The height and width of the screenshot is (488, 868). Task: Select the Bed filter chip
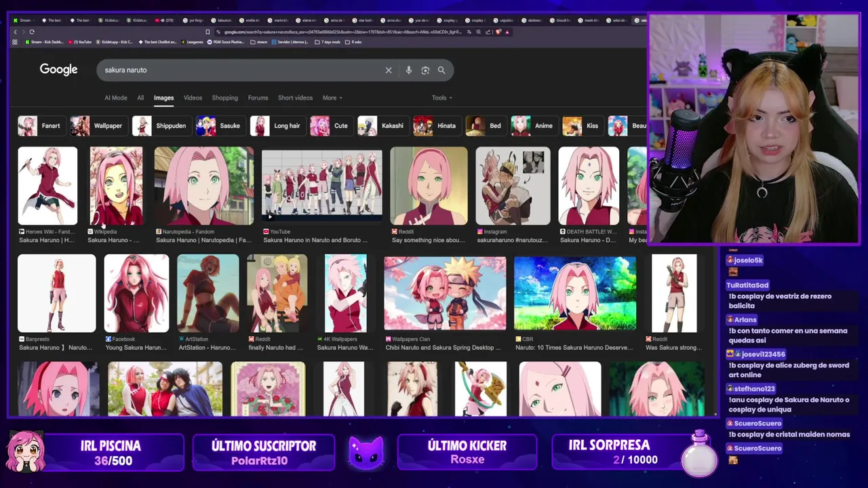pyautogui.click(x=486, y=125)
